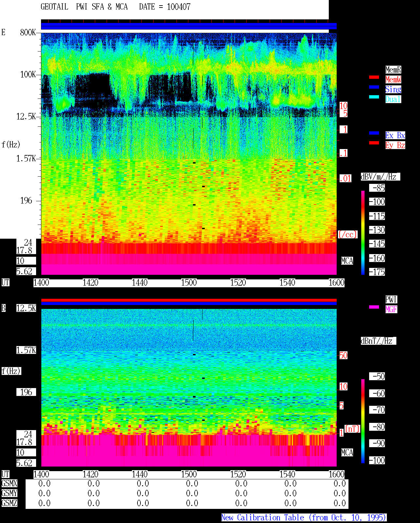This screenshot has height=523, width=420.
Task: Select the PWI legend label
Action: coord(391,299)
